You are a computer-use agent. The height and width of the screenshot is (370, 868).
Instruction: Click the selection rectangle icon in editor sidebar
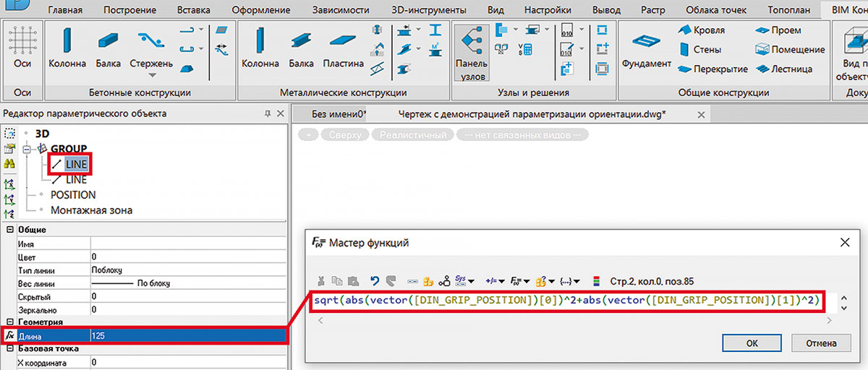[x=10, y=133]
